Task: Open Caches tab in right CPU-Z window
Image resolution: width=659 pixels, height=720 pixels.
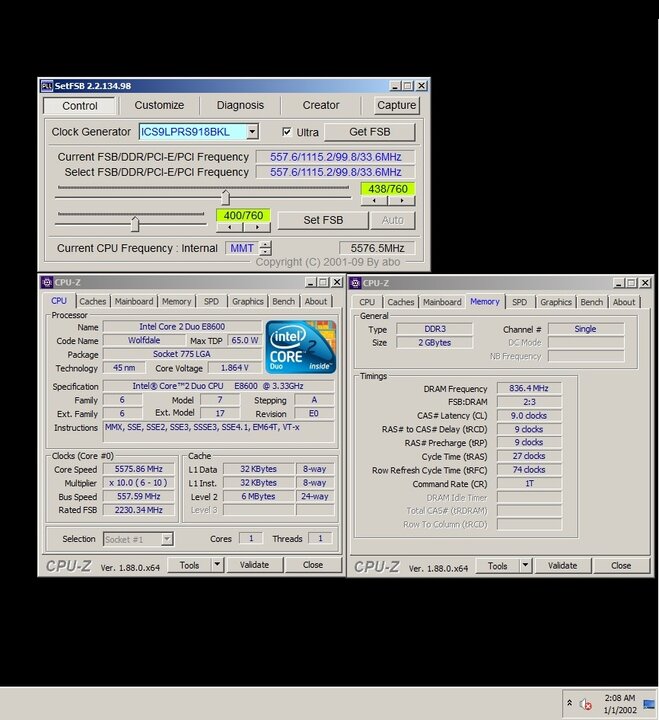Action: [x=400, y=302]
